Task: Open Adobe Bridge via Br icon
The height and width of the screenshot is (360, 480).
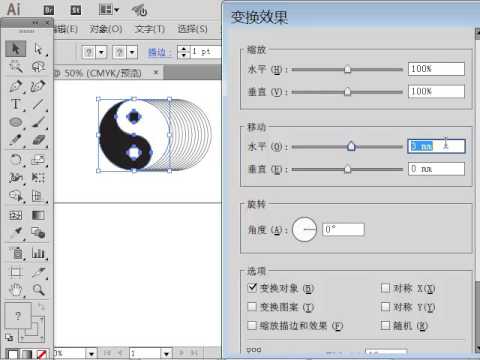Action: point(49,10)
